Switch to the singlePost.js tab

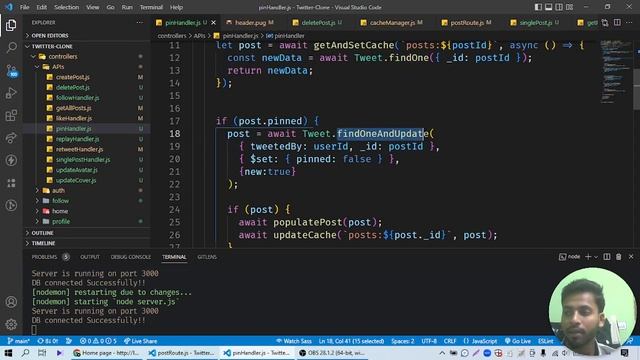(x=535, y=23)
